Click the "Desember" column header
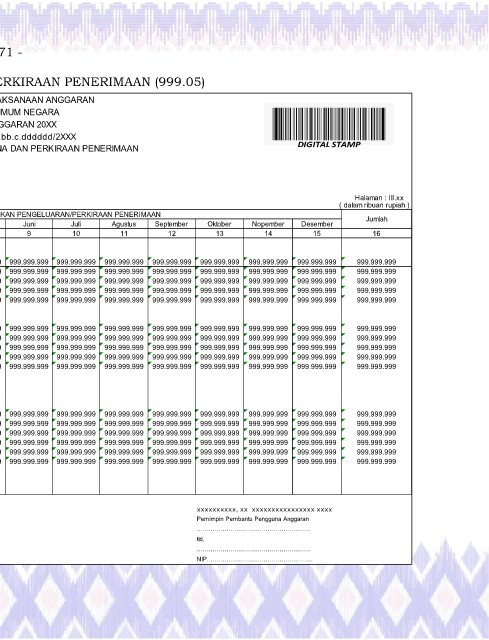Screen dimensions: 489x640 tap(317, 224)
